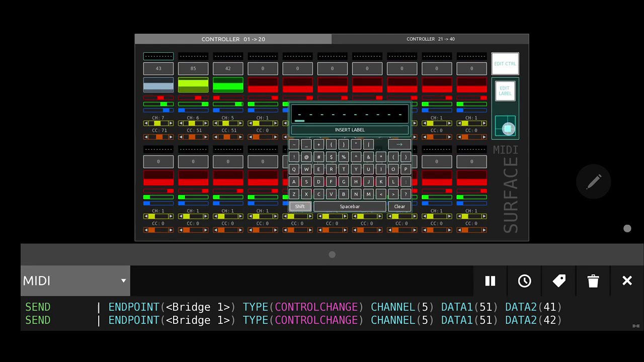Pause the MIDI monitor log
Screen dimensions: 644x362
(490, 281)
